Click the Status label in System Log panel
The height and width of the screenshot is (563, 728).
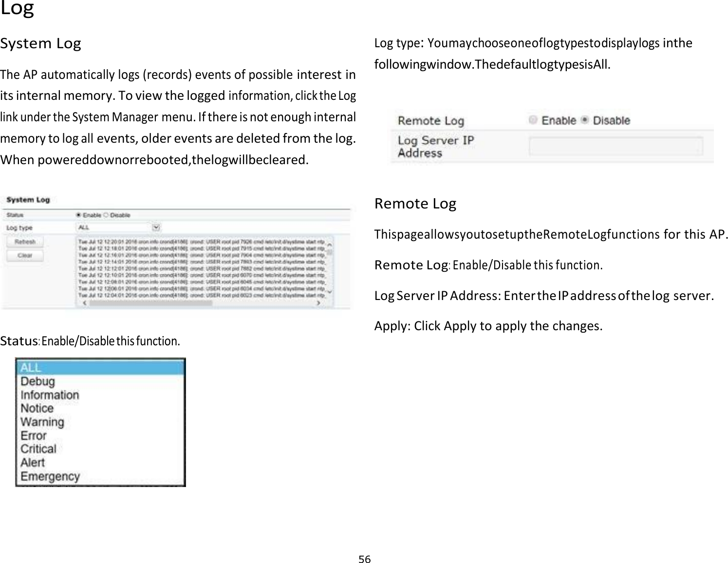[15, 215]
